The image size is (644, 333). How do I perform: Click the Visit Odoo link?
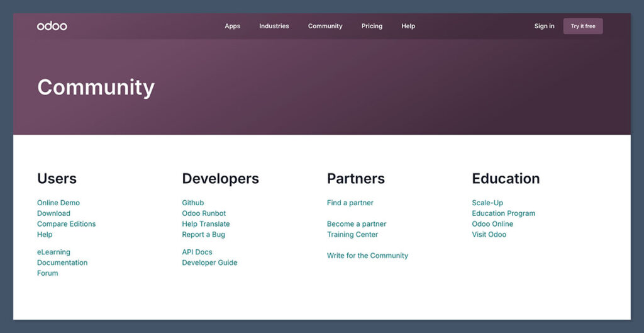click(x=489, y=234)
